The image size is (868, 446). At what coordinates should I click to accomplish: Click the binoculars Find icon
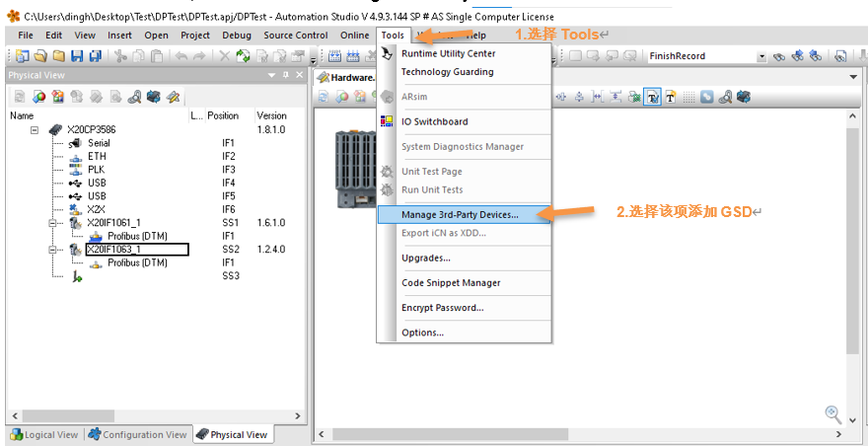[779, 56]
